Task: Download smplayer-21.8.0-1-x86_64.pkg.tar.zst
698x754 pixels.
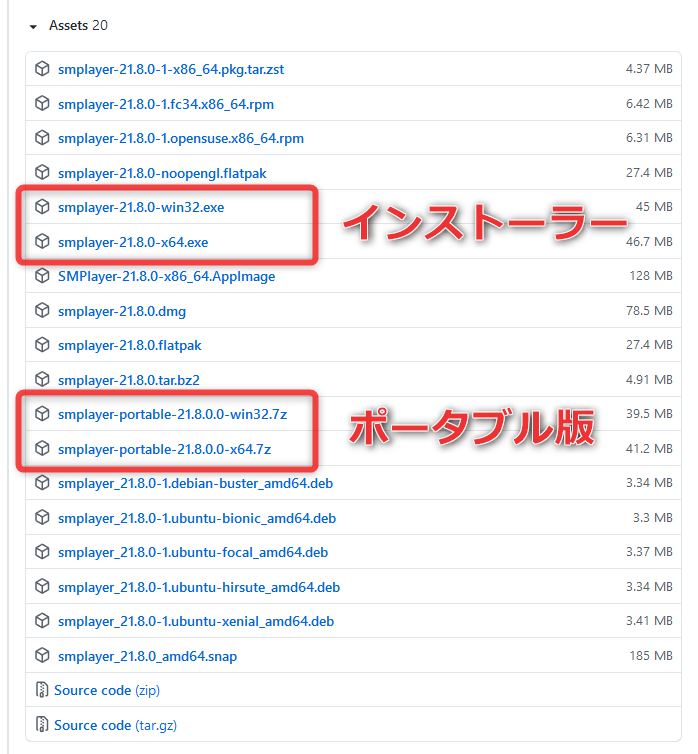Action: point(171,70)
